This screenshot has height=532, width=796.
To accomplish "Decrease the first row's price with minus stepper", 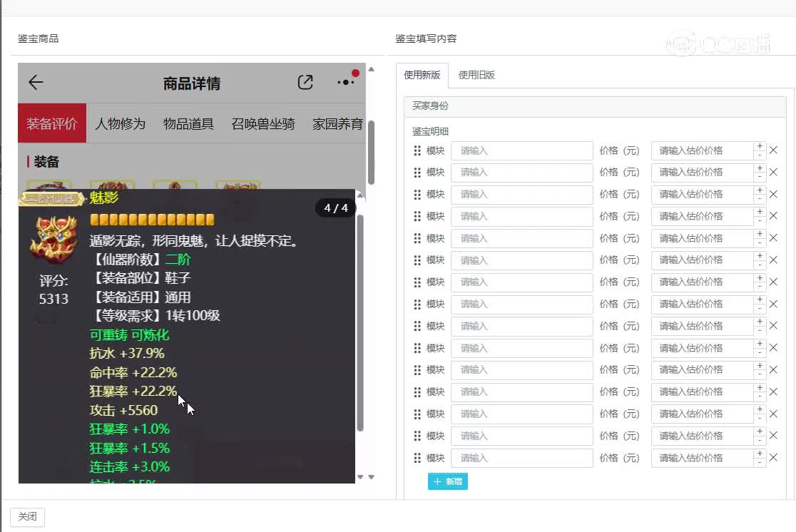I will pos(760,155).
